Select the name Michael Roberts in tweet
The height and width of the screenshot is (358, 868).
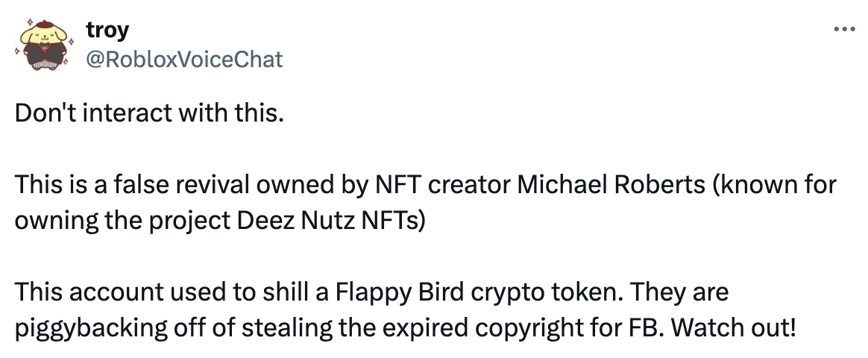pyautogui.click(x=611, y=185)
